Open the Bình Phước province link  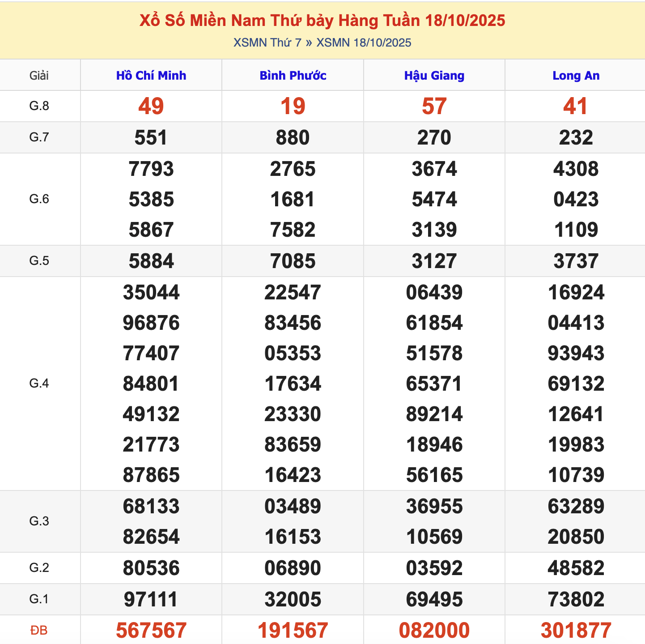point(293,76)
